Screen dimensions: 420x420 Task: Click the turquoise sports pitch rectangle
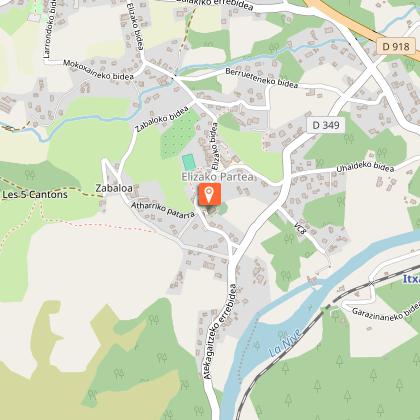coord(189,162)
